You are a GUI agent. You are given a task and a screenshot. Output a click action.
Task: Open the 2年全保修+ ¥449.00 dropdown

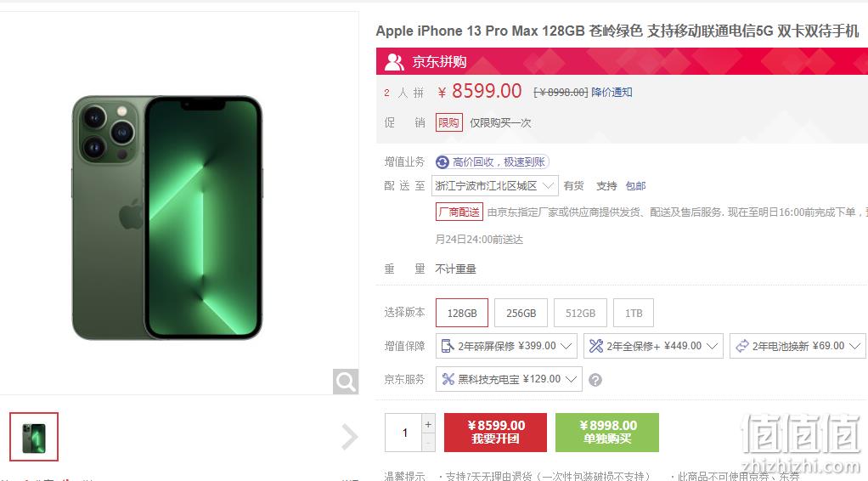click(x=653, y=346)
